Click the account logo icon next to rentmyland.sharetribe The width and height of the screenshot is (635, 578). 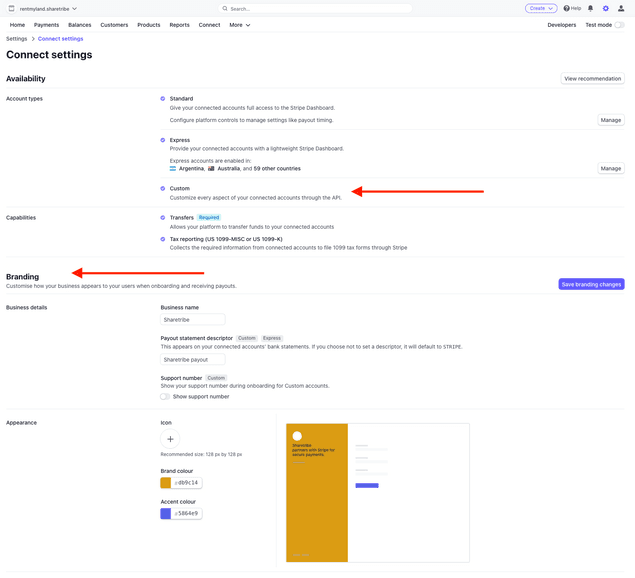tap(11, 8)
